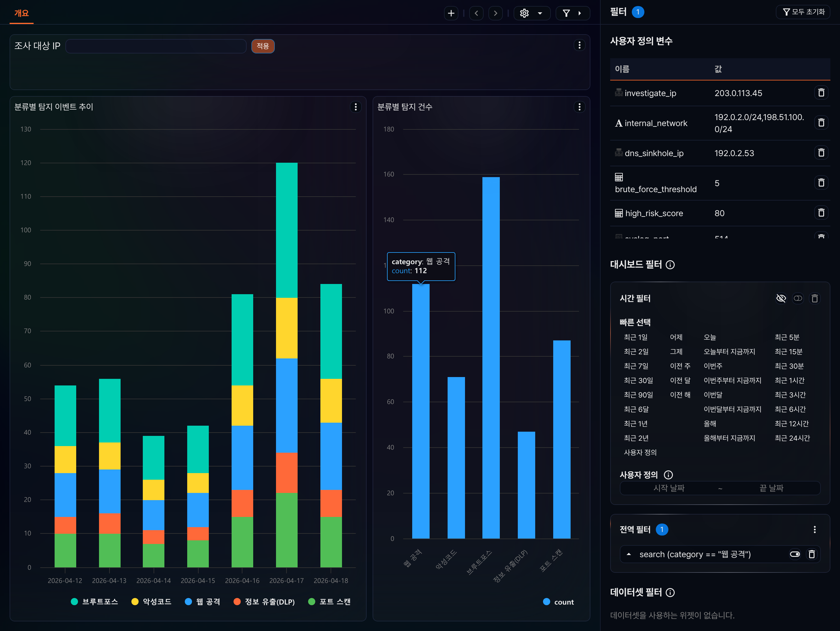Click the 포트 스캔 legend color dot

(311, 602)
